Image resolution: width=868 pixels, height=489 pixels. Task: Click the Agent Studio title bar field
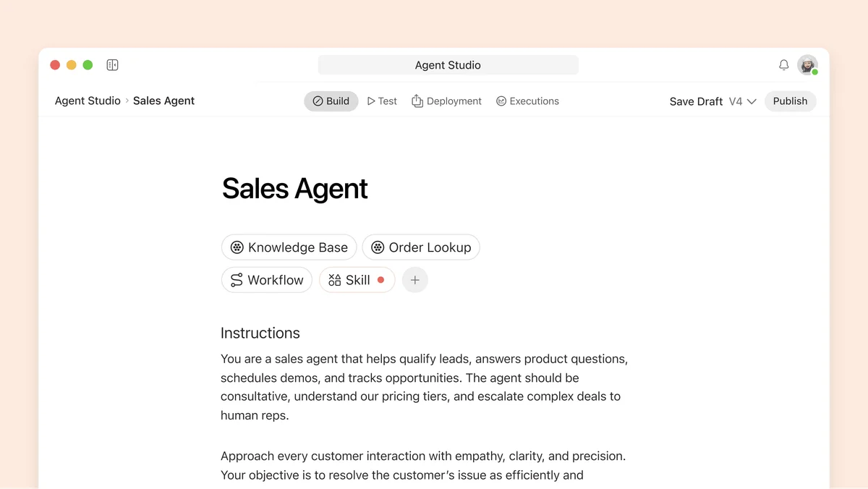pyautogui.click(x=448, y=64)
